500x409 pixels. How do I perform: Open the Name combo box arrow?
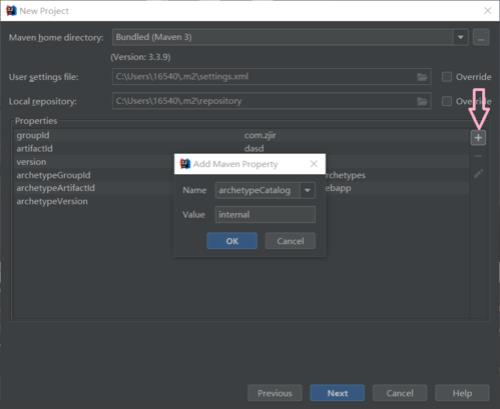click(308, 190)
